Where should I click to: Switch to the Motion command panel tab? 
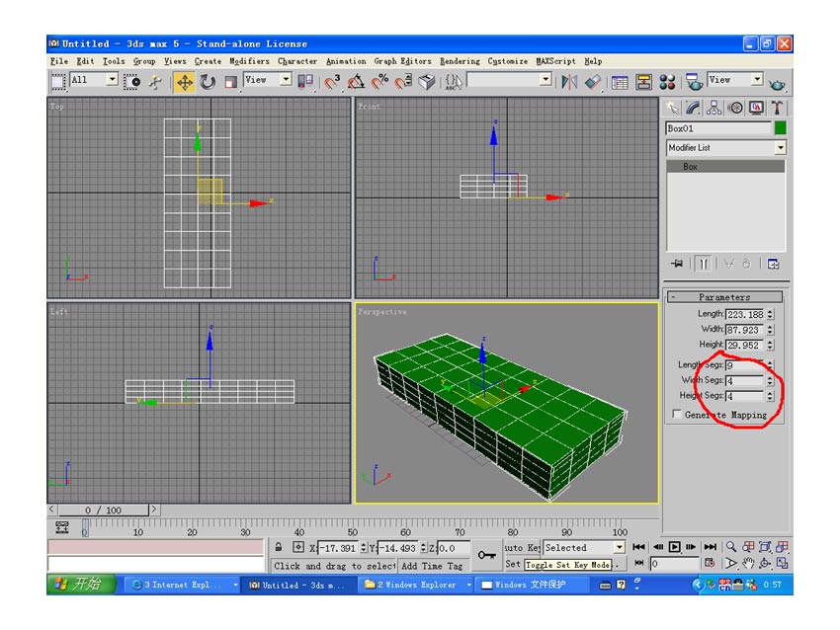735,108
